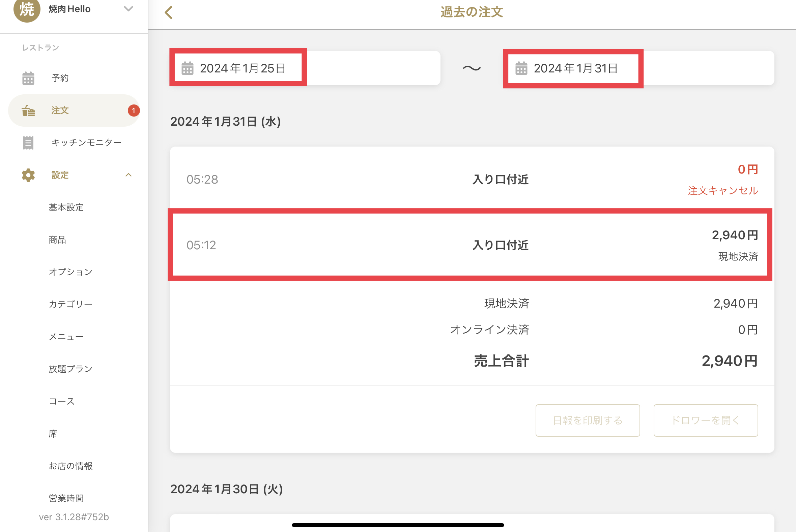Viewport: 796px width, 532px height.
Task: Collapse the 設定 section chevron
Action: point(129,175)
